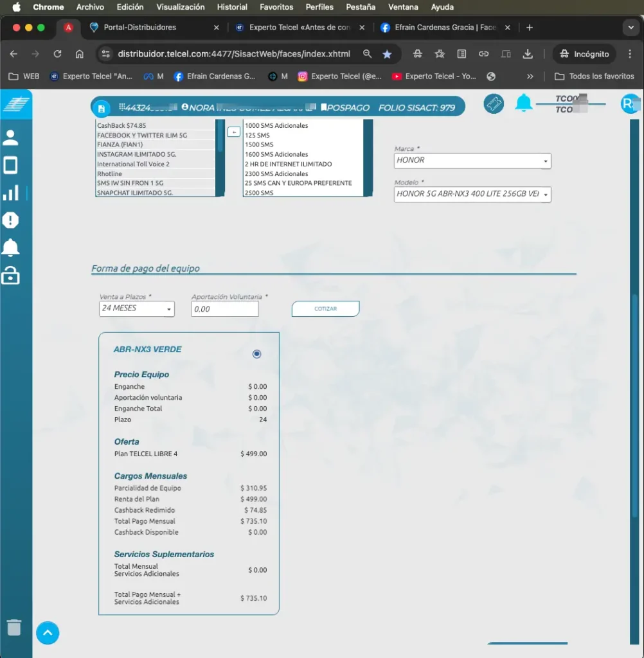Click the document icon in folio header
Screen dimensions: 644x658
pos(101,109)
